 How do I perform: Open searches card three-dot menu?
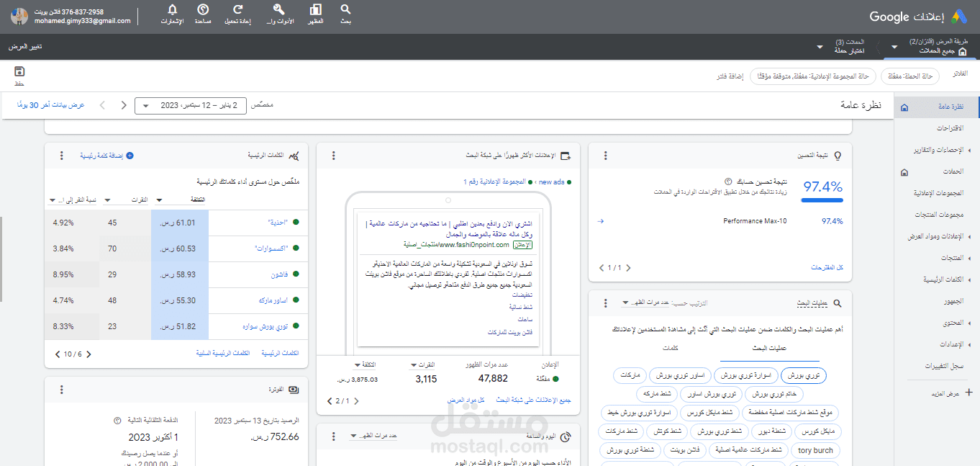pyautogui.click(x=605, y=304)
